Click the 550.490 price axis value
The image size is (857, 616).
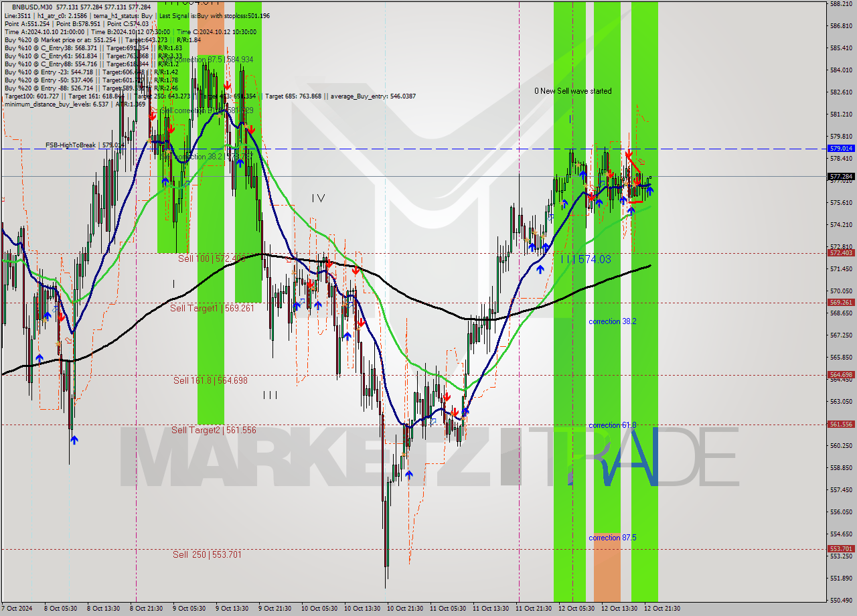841,601
